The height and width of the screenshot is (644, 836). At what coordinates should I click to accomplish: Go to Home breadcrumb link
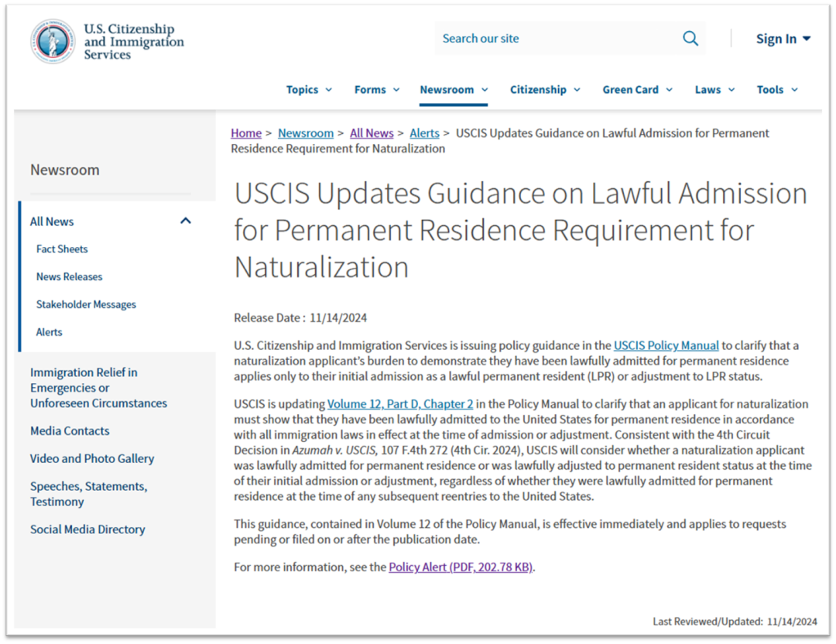pos(246,133)
